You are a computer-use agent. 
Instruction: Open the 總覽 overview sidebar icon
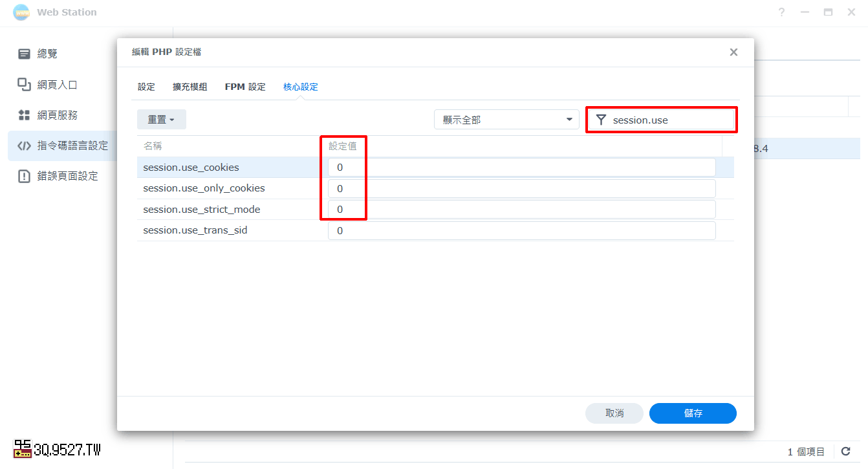tap(25, 54)
